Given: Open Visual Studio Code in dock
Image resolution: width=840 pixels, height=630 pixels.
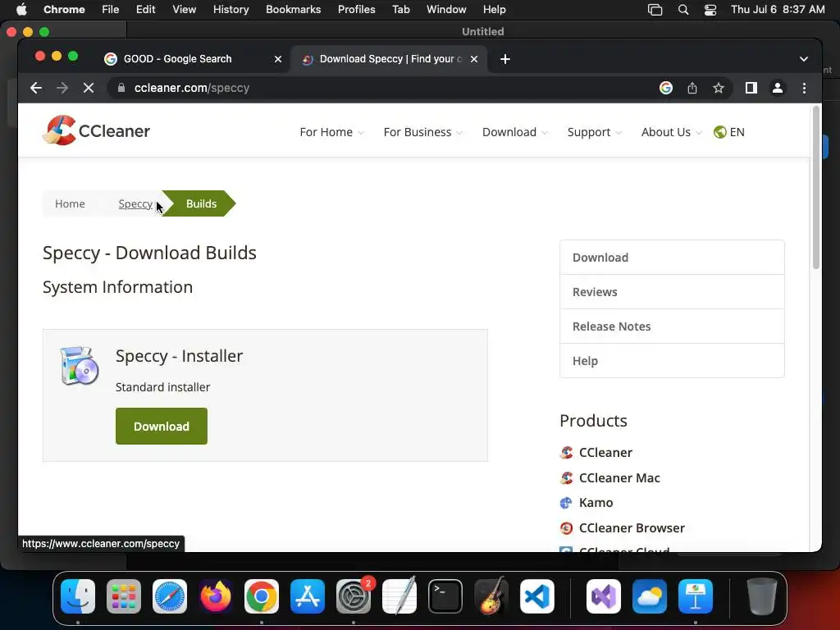Looking at the screenshot, I should [536, 596].
